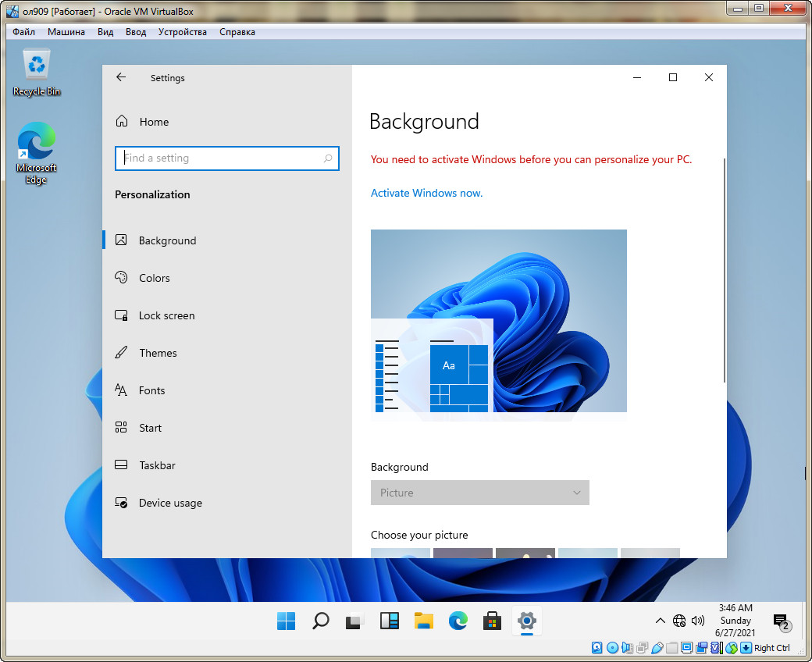Expand the Background Picture dropdown
The height and width of the screenshot is (662, 812).
tap(479, 493)
